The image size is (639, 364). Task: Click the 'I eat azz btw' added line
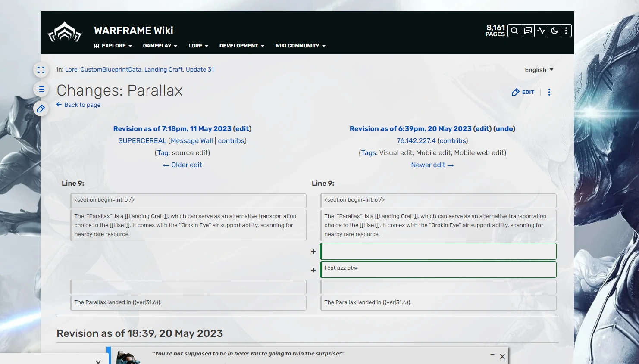pos(438,270)
